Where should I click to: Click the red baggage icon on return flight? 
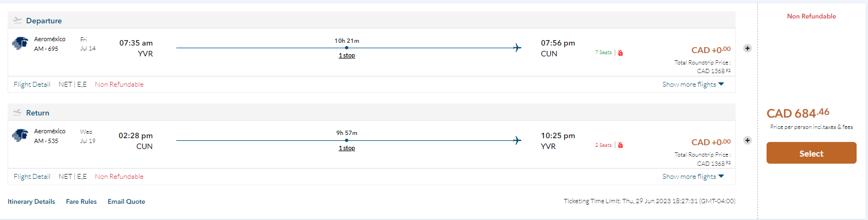pyautogui.click(x=621, y=145)
